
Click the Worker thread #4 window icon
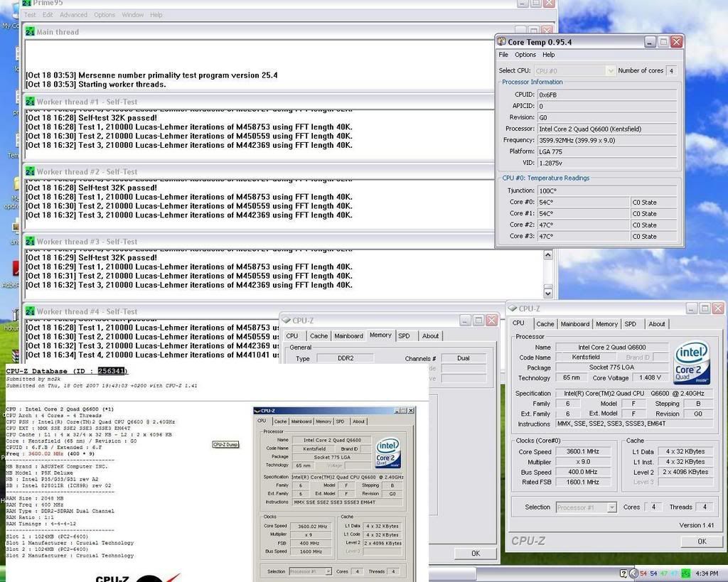pyautogui.click(x=30, y=311)
